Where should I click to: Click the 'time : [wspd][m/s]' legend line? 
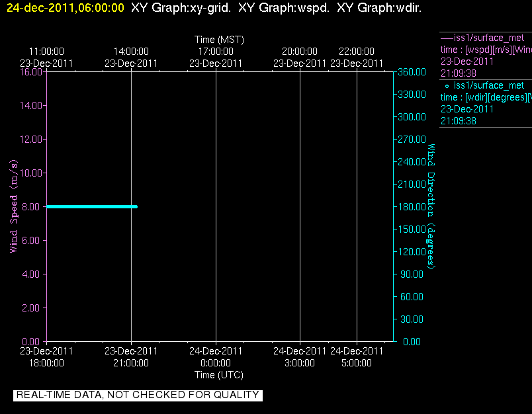pos(486,50)
